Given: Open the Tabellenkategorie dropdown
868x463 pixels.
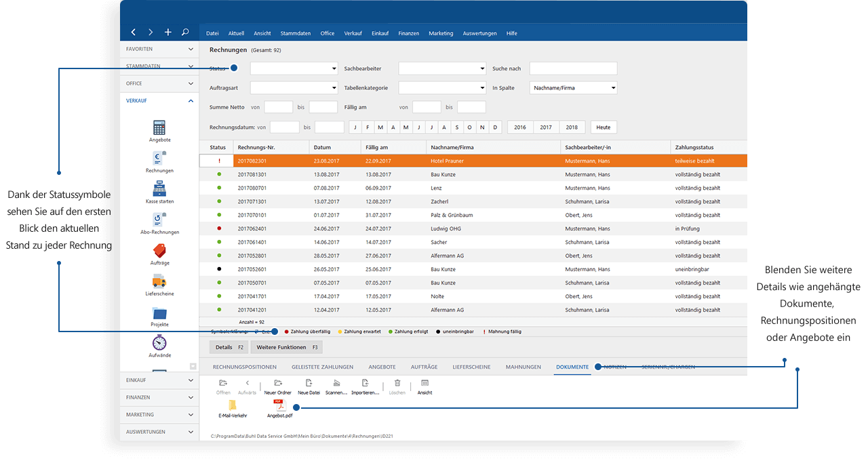Looking at the screenshot, I should click(442, 87).
